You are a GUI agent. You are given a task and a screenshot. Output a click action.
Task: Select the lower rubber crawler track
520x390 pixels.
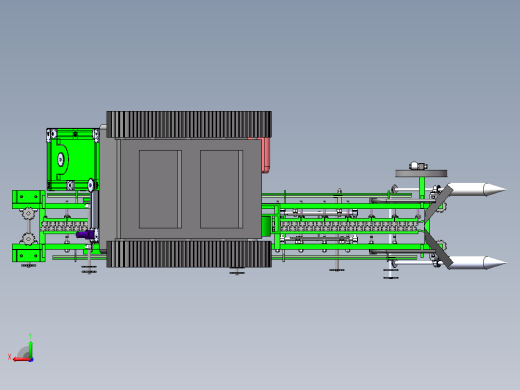pyautogui.click(x=189, y=254)
